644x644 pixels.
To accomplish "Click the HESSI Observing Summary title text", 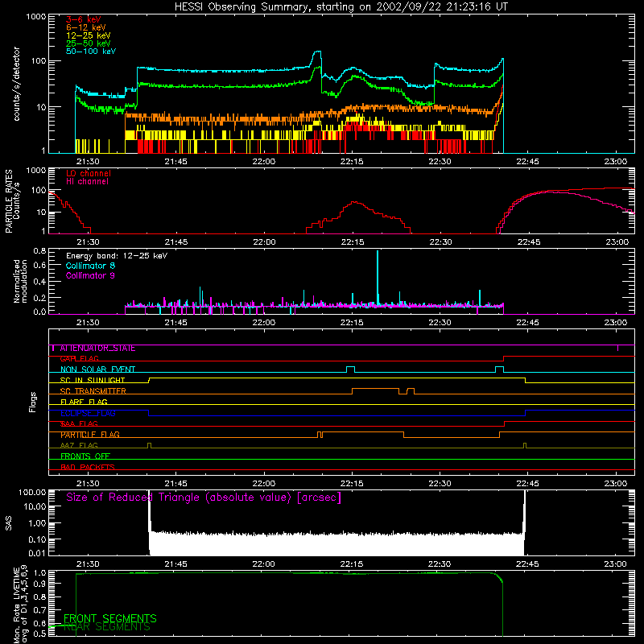I will pos(341,7).
